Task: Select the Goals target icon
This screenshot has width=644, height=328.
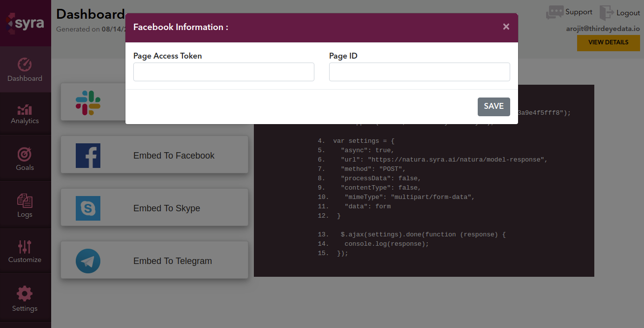Action: tap(25, 154)
